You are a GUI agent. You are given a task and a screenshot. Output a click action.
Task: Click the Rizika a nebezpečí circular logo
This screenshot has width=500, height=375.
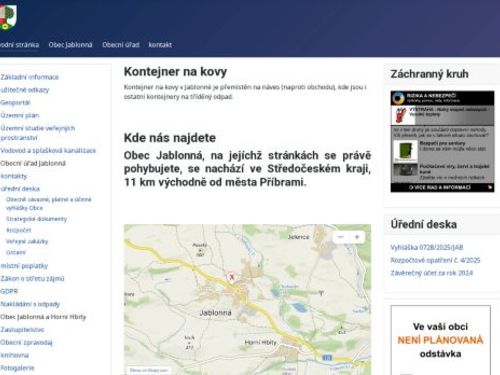click(x=398, y=98)
